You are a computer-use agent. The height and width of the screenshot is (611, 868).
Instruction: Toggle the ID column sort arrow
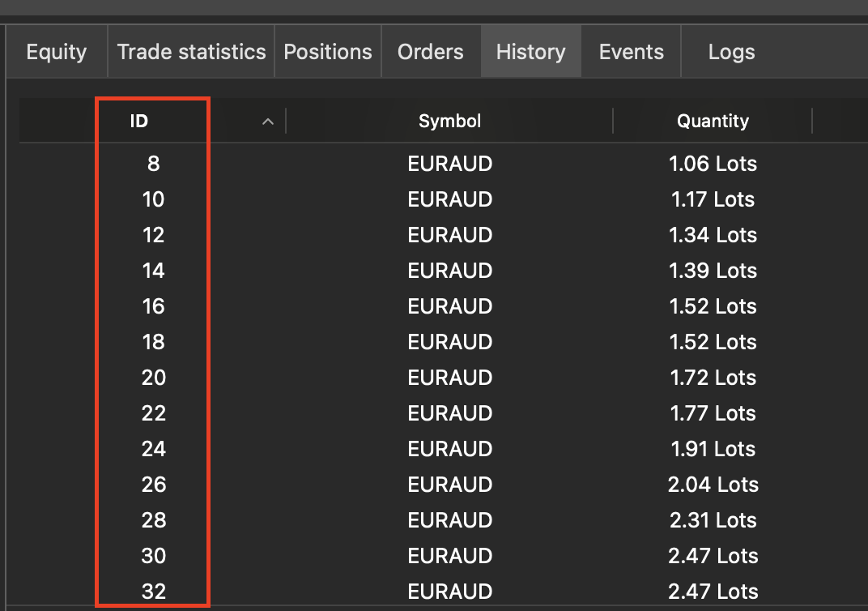coord(268,122)
